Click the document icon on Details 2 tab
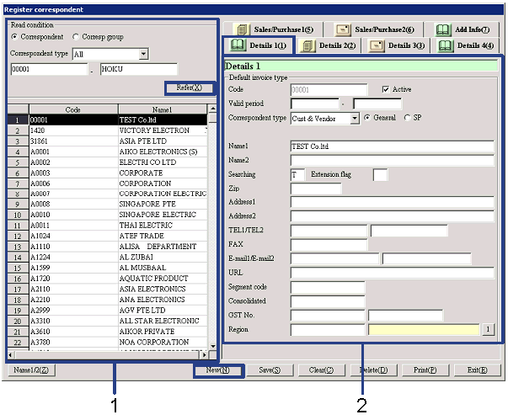Viewport: 508px width, 420px height. [307, 45]
